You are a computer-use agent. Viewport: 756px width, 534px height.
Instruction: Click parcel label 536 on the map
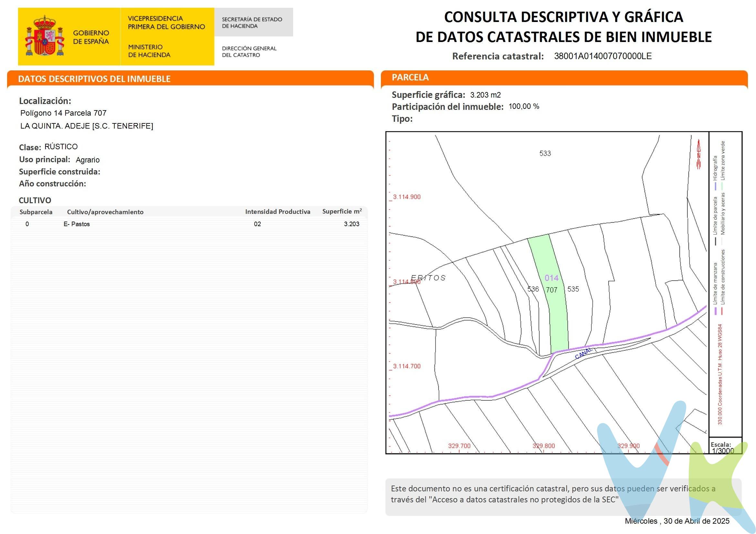click(533, 289)
